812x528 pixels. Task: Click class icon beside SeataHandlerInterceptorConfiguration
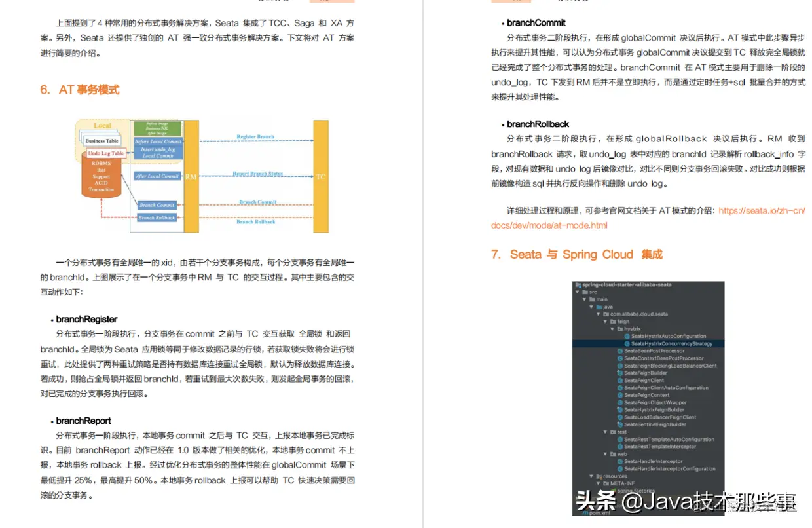(620, 469)
